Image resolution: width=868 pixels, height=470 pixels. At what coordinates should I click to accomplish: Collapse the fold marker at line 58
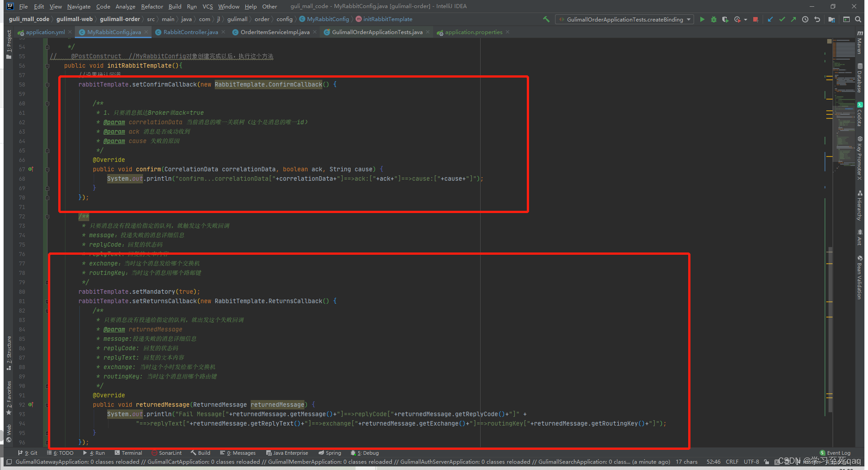click(47, 84)
